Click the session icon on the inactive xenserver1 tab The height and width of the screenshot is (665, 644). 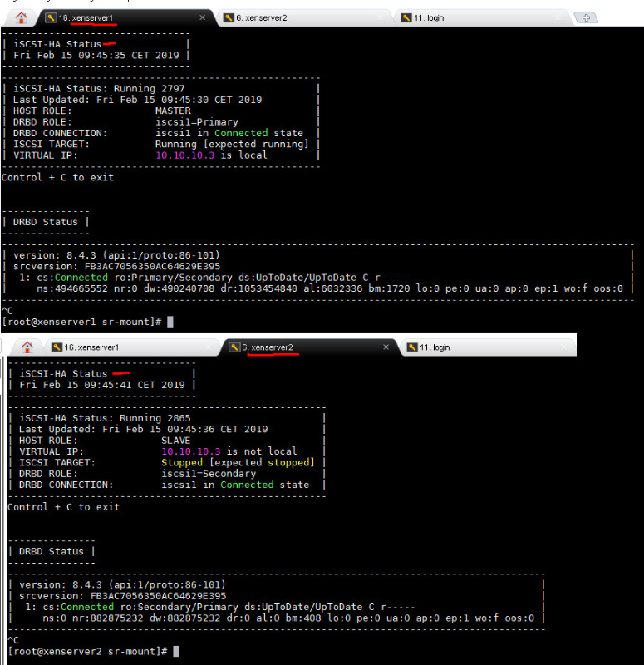57,347
